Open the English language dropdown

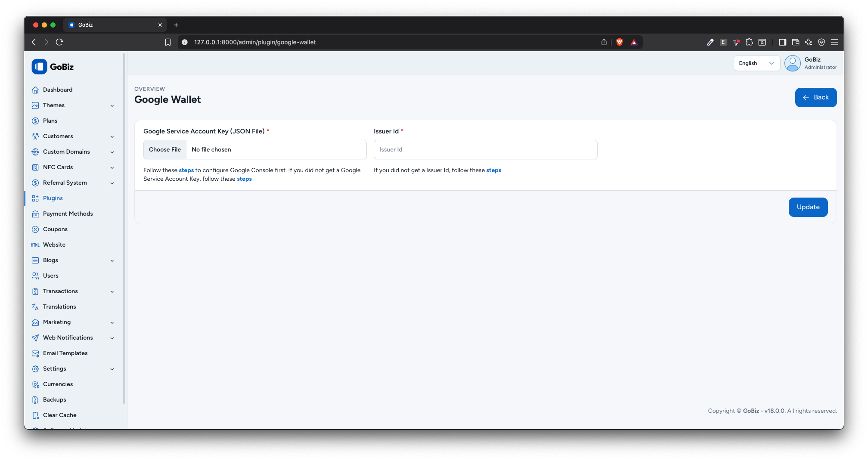756,63
